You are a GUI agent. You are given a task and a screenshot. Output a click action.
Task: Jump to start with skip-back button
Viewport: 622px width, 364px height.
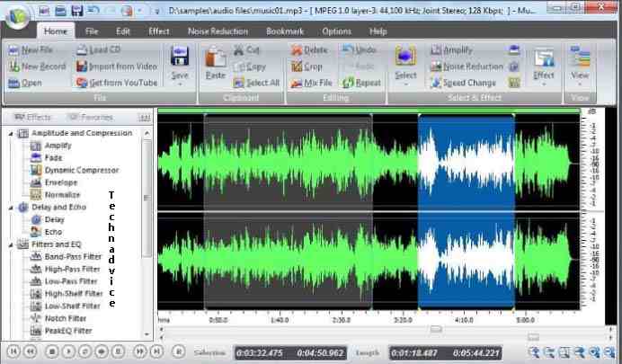tap(13, 351)
